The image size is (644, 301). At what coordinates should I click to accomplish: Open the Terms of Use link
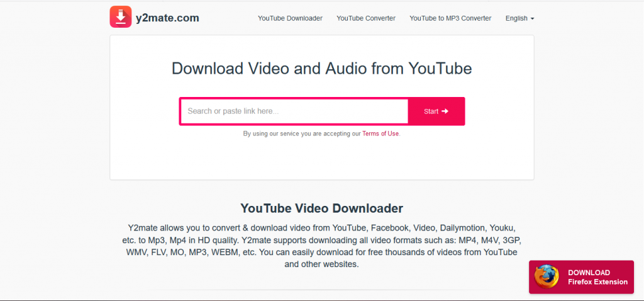(380, 133)
